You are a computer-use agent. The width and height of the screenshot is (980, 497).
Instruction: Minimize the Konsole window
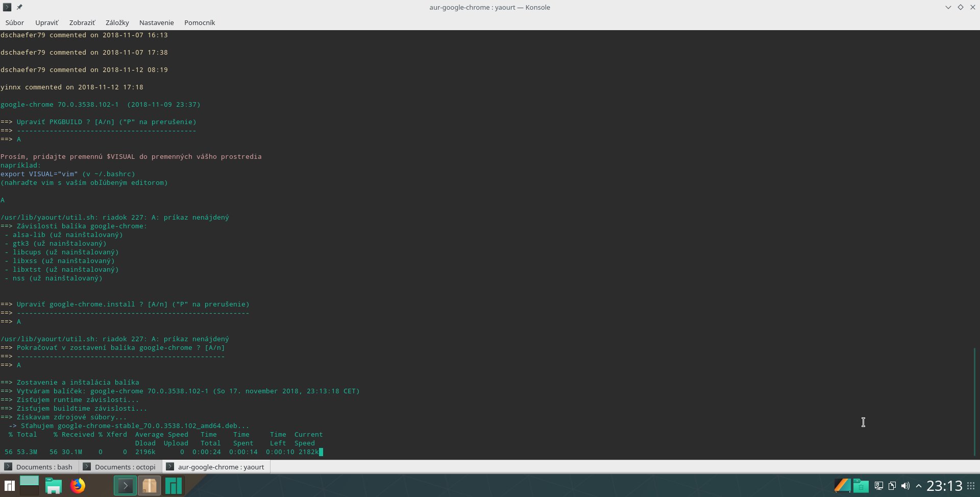tap(948, 7)
